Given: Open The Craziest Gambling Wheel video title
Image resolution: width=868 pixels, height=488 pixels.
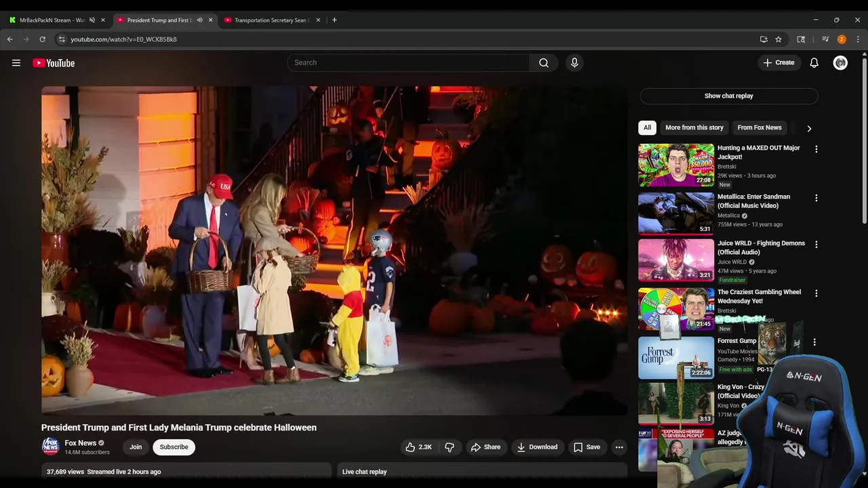Looking at the screenshot, I should 759,296.
